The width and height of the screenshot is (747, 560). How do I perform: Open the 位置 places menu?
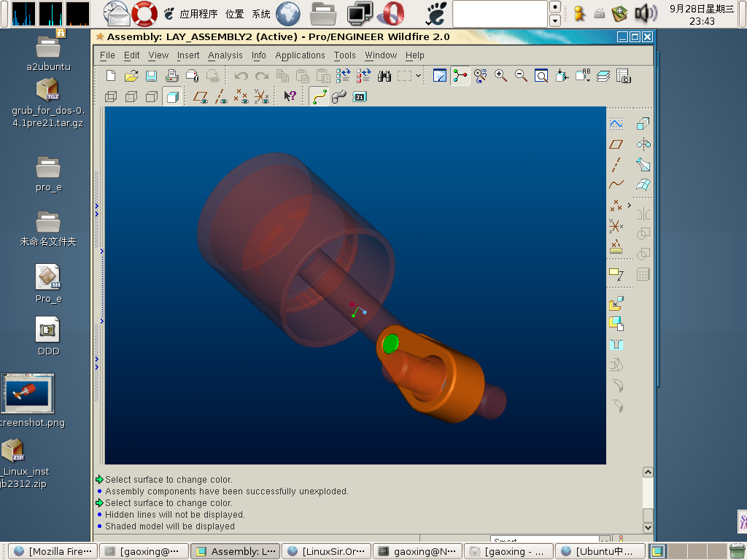[234, 14]
